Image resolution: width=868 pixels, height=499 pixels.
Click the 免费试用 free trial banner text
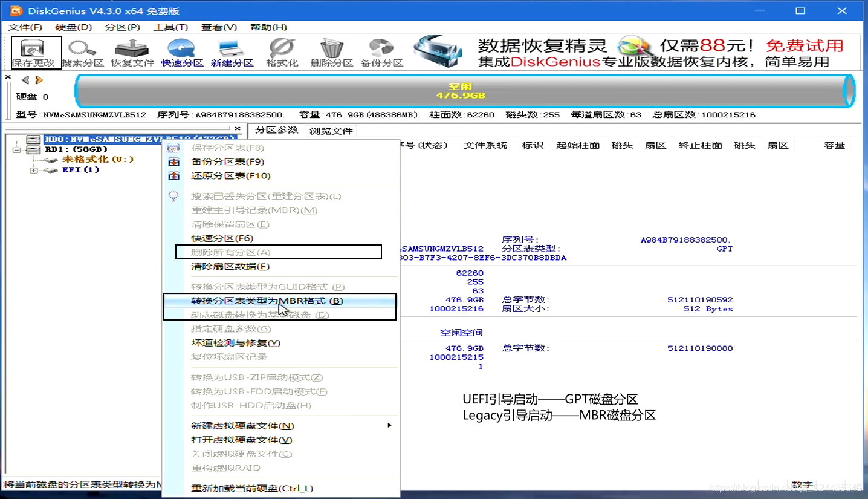coord(805,45)
